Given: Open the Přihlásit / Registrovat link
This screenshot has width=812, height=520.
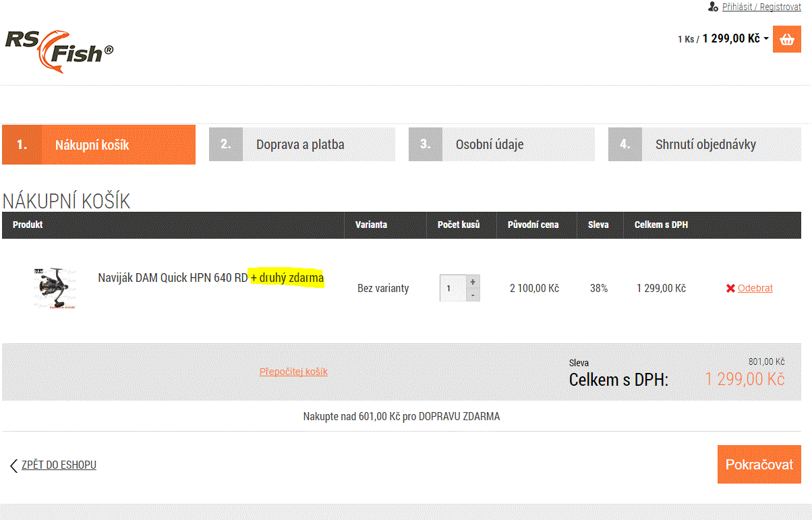Looking at the screenshot, I should [x=761, y=7].
